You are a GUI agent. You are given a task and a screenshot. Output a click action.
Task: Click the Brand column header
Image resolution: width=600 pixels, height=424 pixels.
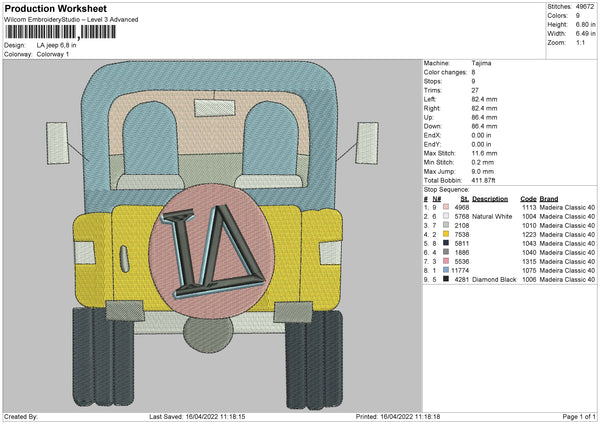[550, 198]
